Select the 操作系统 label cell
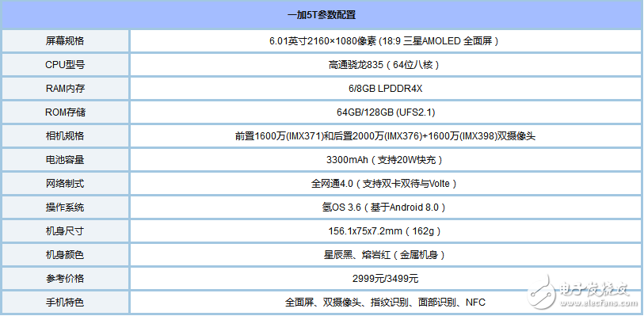This screenshot has width=644, height=316. [65, 207]
